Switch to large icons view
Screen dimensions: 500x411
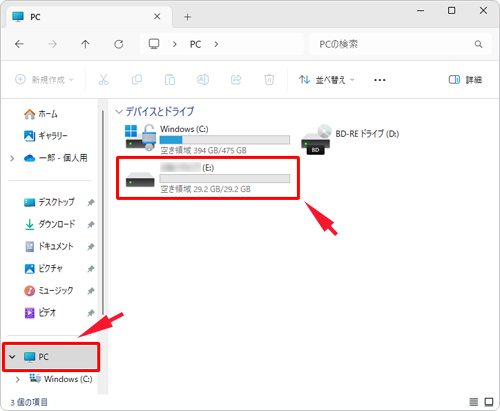tap(489, 402)
